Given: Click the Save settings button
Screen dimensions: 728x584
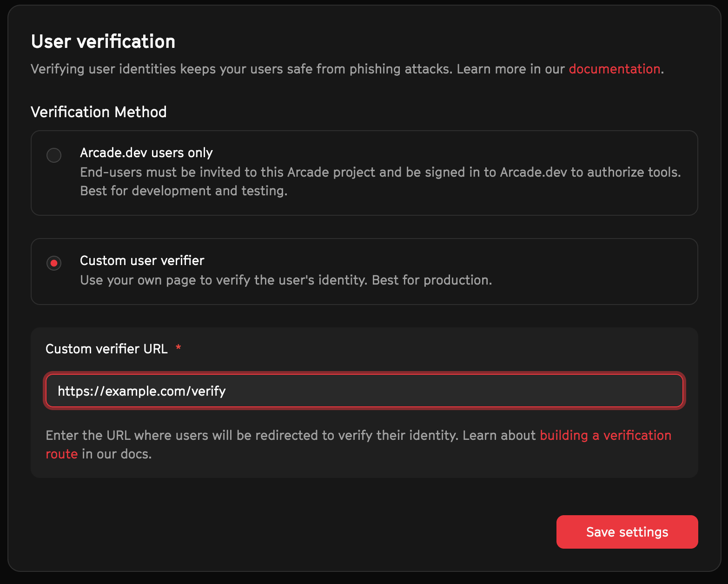Looking at the screenshot, I should click(627, 531).
